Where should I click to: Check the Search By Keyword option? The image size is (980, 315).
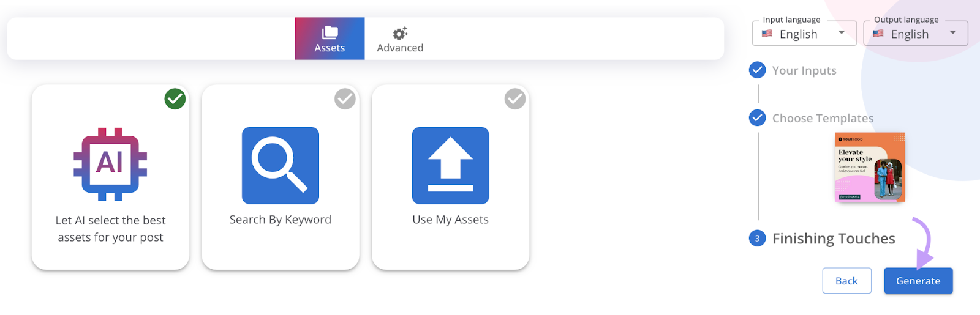345,98
